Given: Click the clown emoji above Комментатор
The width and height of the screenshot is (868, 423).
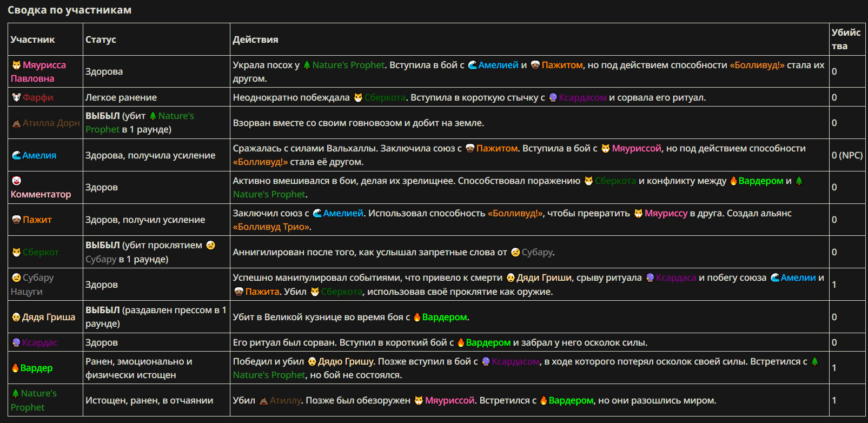Looking at the screenshot, I should [16, 181].
